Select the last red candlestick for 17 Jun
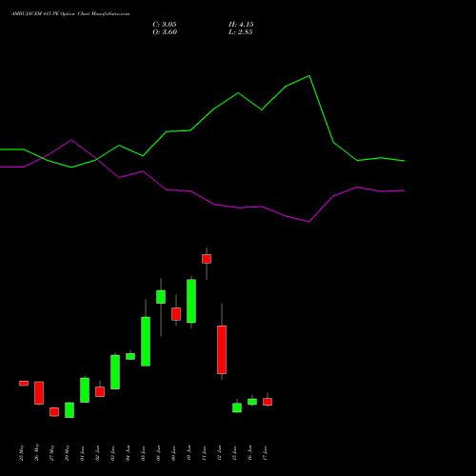 click(x=268, y=402)
